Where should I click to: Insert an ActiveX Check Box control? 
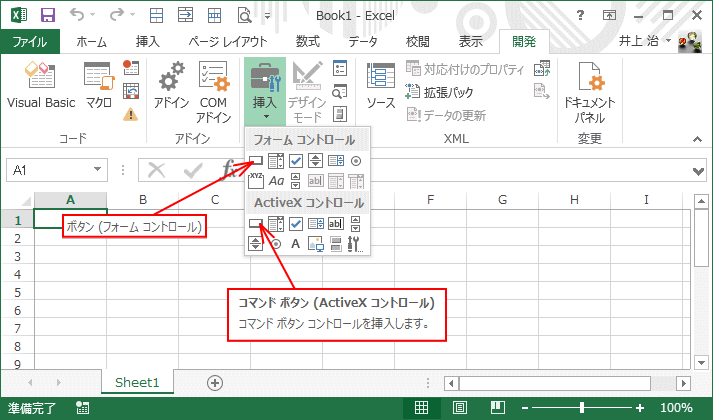pos(296,223)
